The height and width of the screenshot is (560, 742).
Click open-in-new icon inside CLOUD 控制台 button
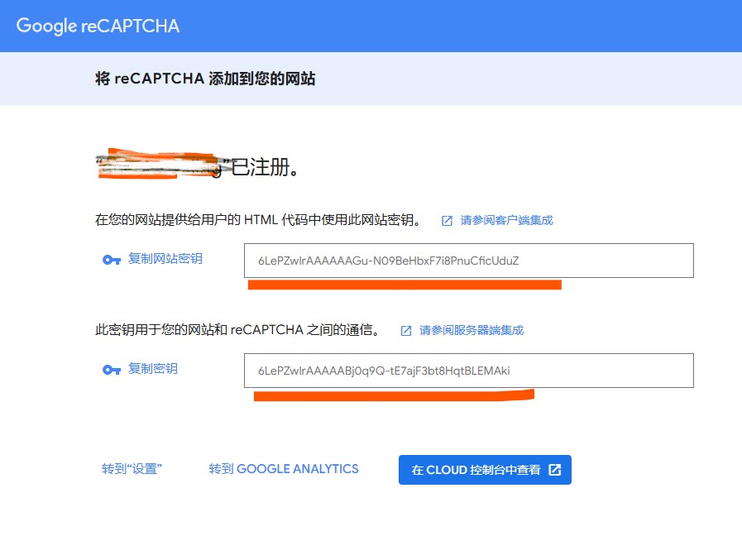[x=555, y=470]
